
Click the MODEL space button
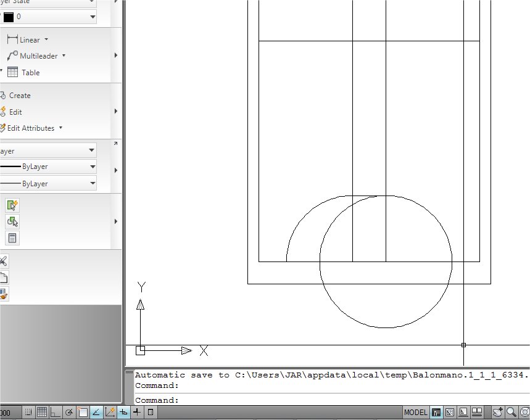(416, 413)
